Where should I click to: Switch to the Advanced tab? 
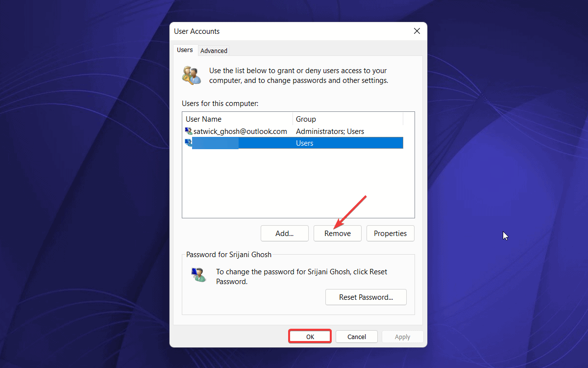coord(214,50)
